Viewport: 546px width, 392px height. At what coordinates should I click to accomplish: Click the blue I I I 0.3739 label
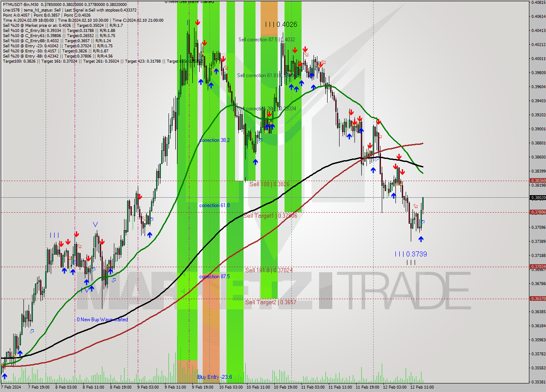pos(411,254)
